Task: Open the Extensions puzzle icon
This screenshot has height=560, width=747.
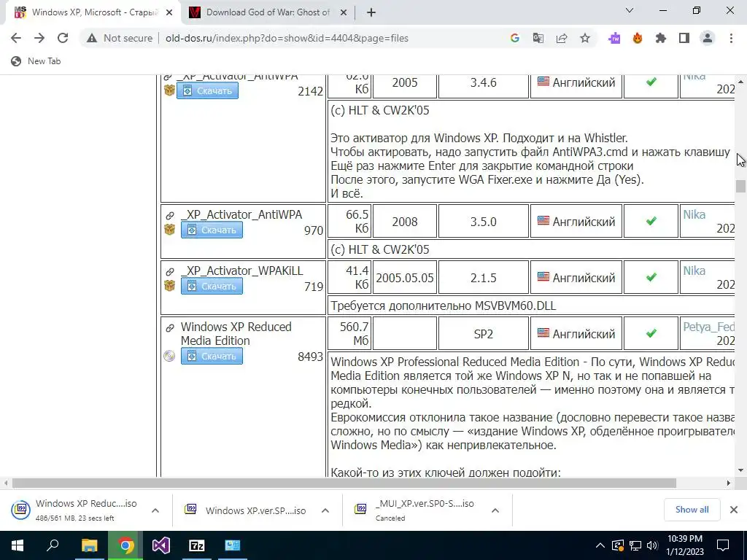Action: coord(661,38)
